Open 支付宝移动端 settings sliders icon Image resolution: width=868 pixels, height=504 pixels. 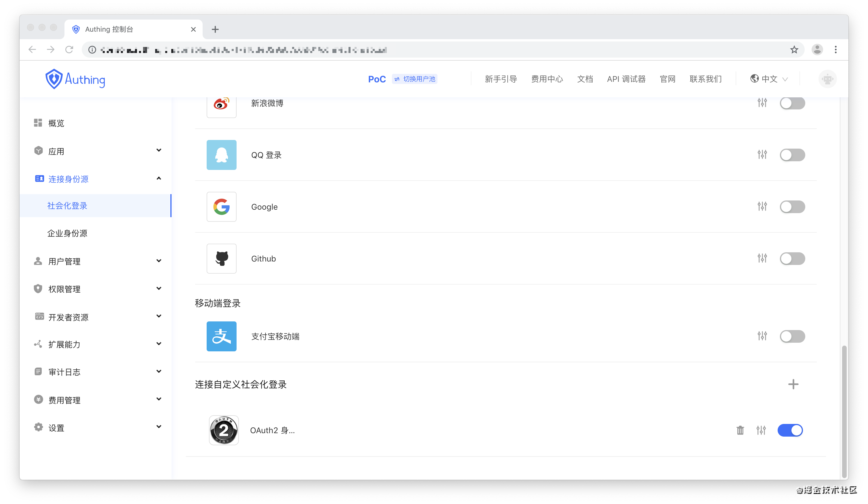click(762, 336)
